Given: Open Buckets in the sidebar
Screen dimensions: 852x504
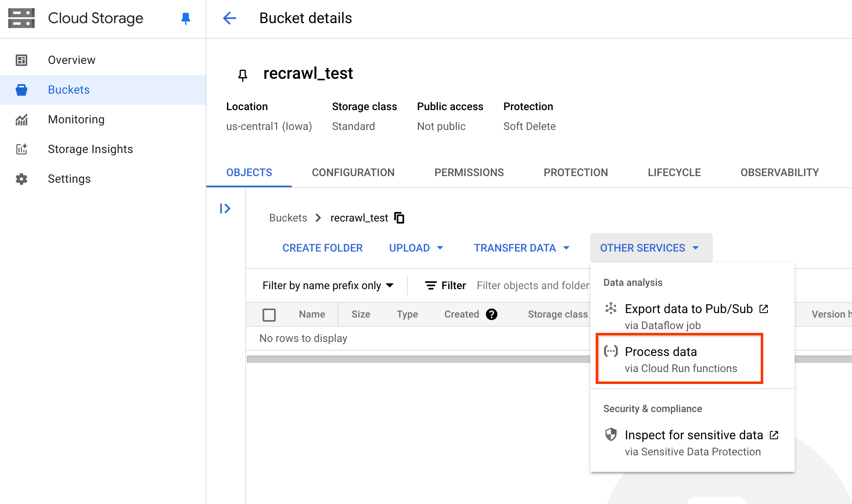Looking at the screenshot, I should click(103, 90).
